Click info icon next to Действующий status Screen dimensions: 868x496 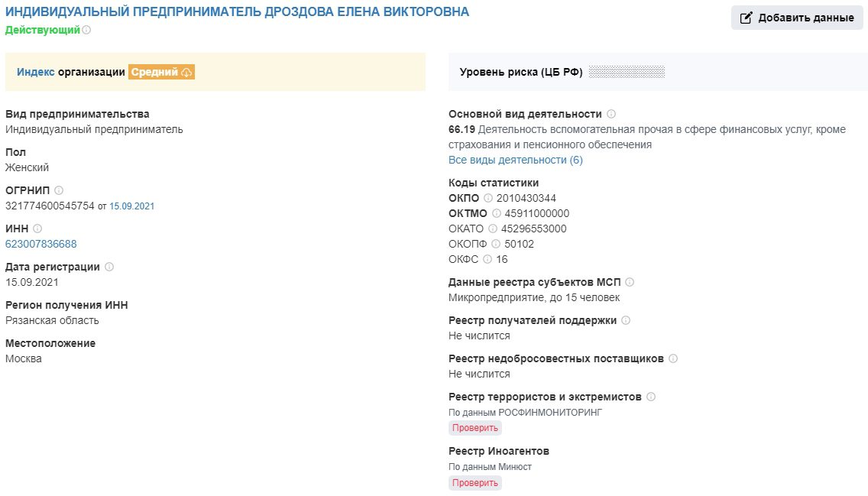[86, 30]
